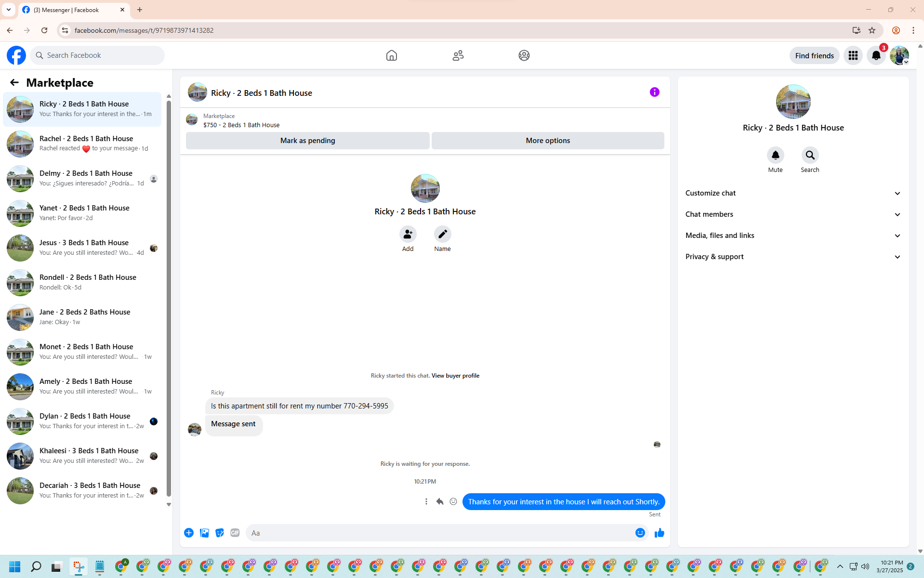Open the volume control in system tray
The width and height of the screenshot is (924, 578).
point(865,566)
